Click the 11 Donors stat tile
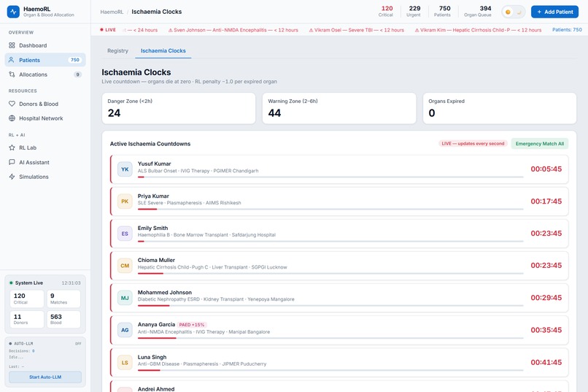The height and width of the screenshot is (392, 588). [26, 320]
